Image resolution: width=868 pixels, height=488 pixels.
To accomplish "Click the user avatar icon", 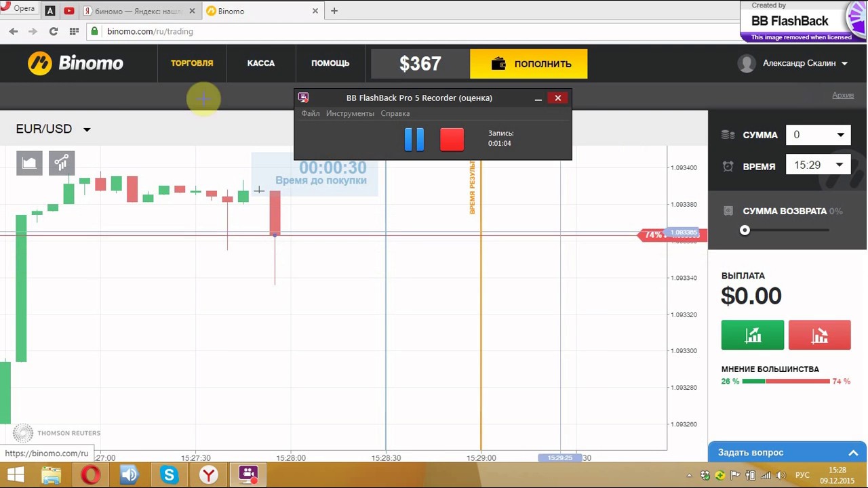I will pyautogui.click(x=747, y=64).
